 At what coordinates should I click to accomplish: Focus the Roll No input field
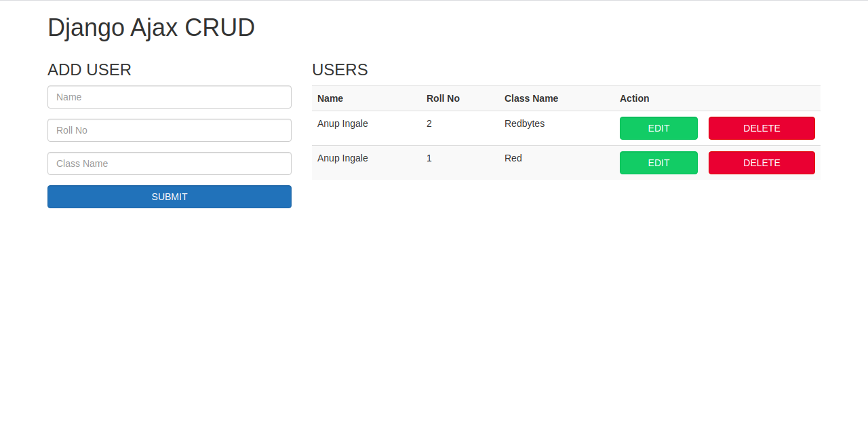pos(169,130)
